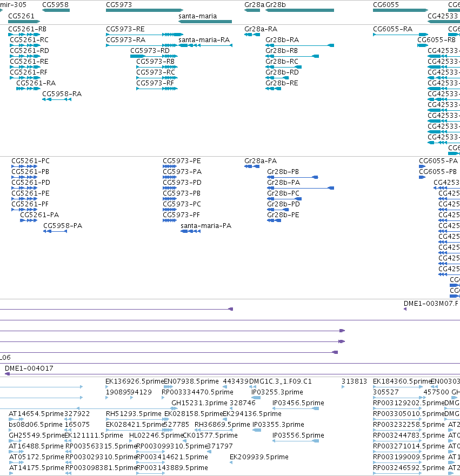This screenshot has width=460, height=476.
Task: Click BAC clone DME1-004O17
Action: 232,374
